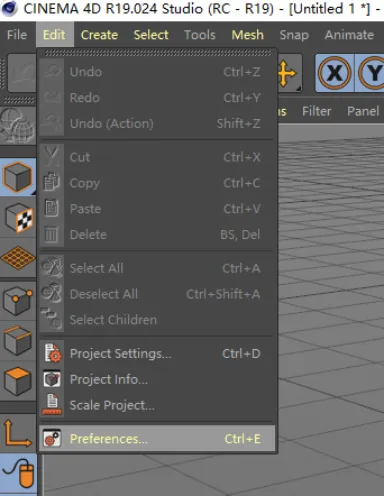384x496 pixels.
Task: Click the Cinema 4D title bar logo
Action: [9, 9]
